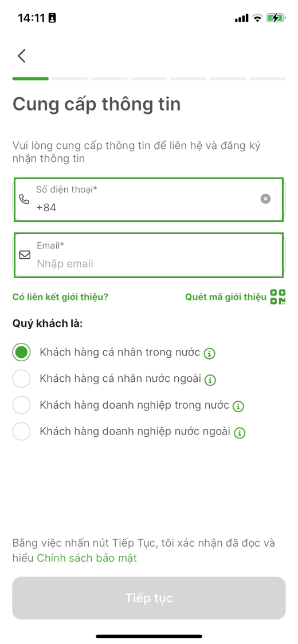Clear phone number with the x icon
Image resolution: width=298 pixels, height=644 pixels.
click(x=265, y=199)
